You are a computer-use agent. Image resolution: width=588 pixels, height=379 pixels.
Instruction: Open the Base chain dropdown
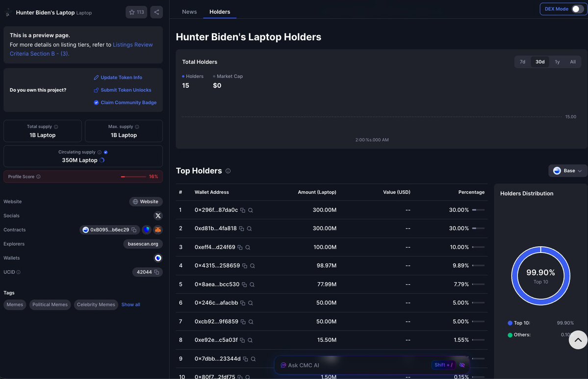(x=568, y=171)
